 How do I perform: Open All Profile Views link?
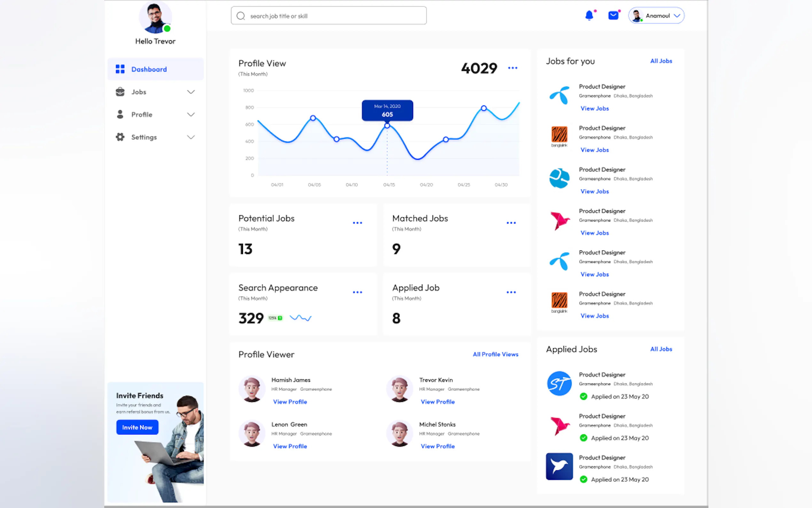tap(495, 354)
